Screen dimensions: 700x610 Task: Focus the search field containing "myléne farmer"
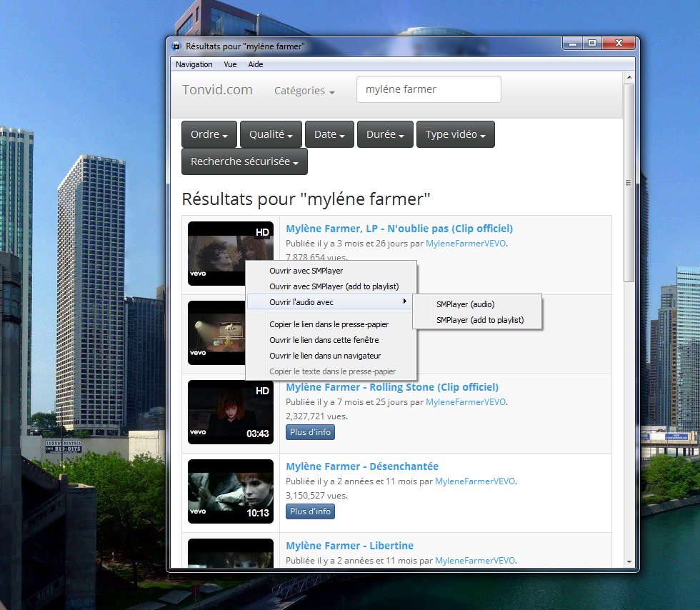click(429, 89)
